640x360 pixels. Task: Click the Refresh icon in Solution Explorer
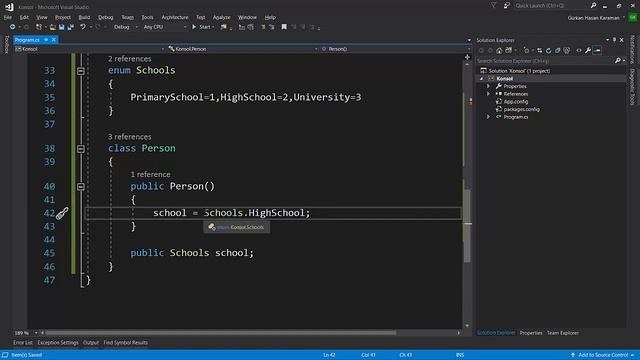(549, 51)
